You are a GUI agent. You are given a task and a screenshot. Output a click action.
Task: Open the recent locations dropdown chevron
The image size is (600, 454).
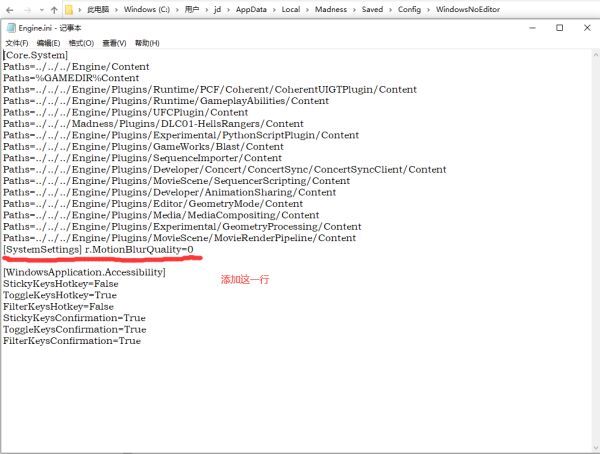click(x=40, y=9)
